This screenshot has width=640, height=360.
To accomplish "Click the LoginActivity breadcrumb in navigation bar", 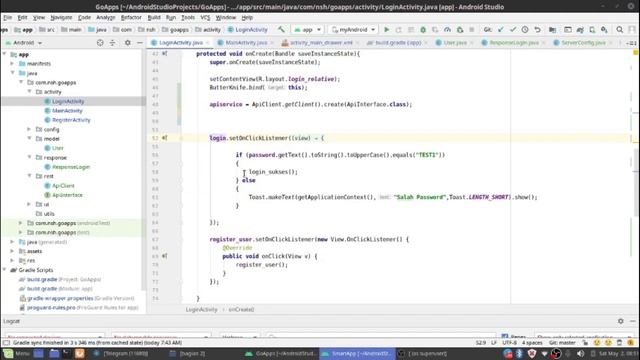I will (x=247, y=30).
